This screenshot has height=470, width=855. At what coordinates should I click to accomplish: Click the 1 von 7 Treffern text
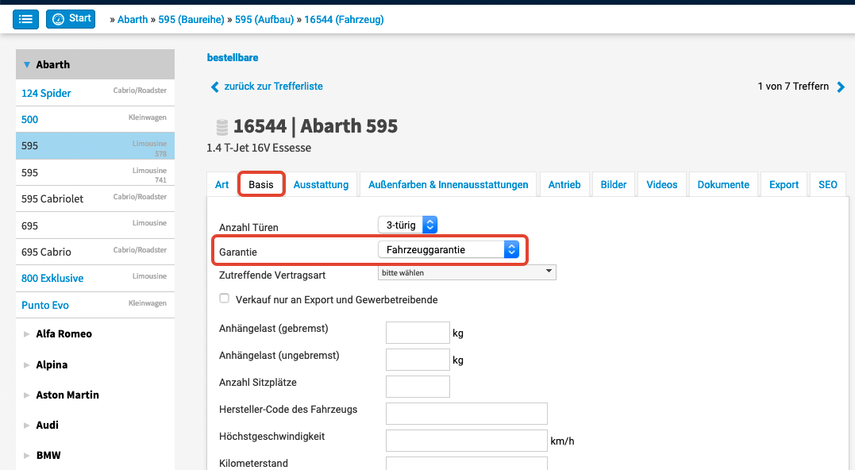(793, 86)
